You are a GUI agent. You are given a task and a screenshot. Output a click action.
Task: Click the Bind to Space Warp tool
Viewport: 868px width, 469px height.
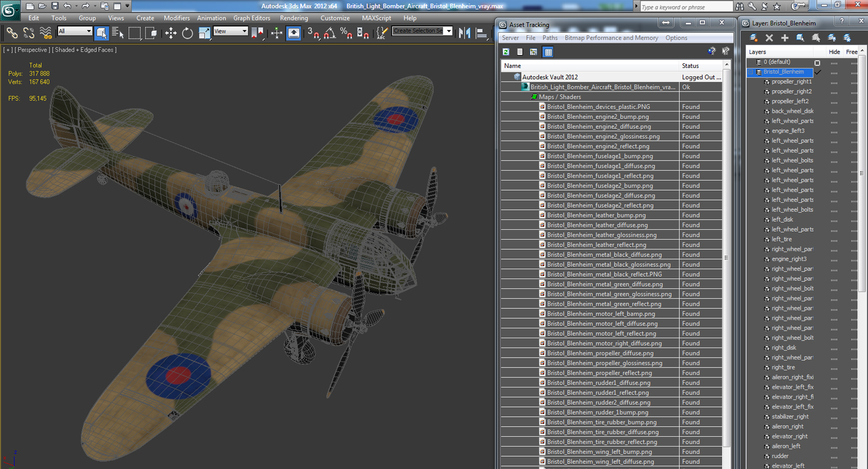click(45, 33)
